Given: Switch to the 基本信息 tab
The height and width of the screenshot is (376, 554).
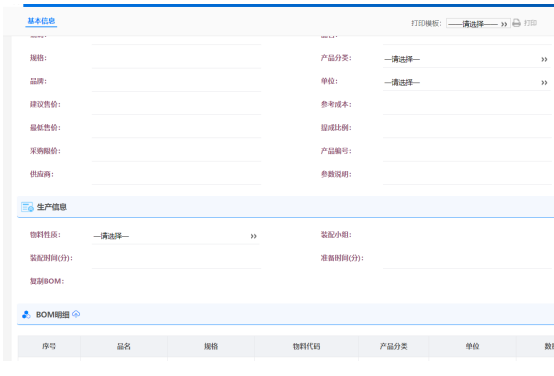Looking at the screenshot, I should 41,21.
